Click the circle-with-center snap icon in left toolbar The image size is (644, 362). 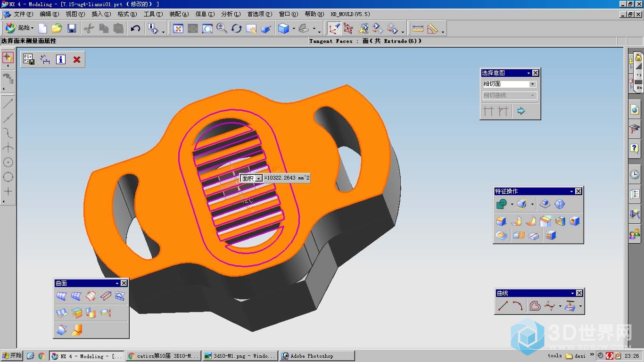pos(8,162)
